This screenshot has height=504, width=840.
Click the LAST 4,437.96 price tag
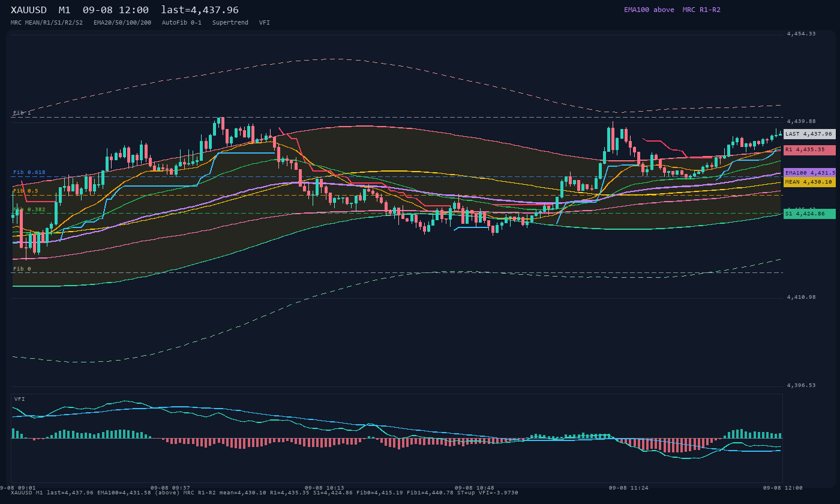click(809, 134)
